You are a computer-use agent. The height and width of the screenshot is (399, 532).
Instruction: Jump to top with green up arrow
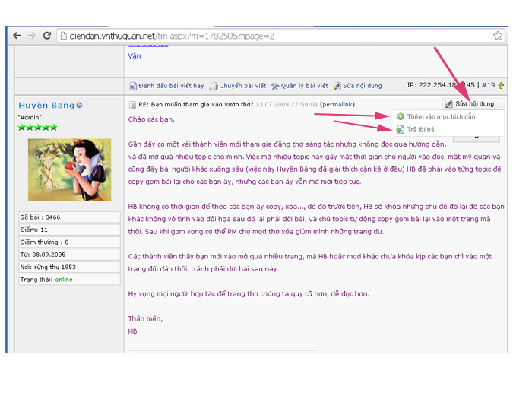pyautogui.click(x=501, y=85)
